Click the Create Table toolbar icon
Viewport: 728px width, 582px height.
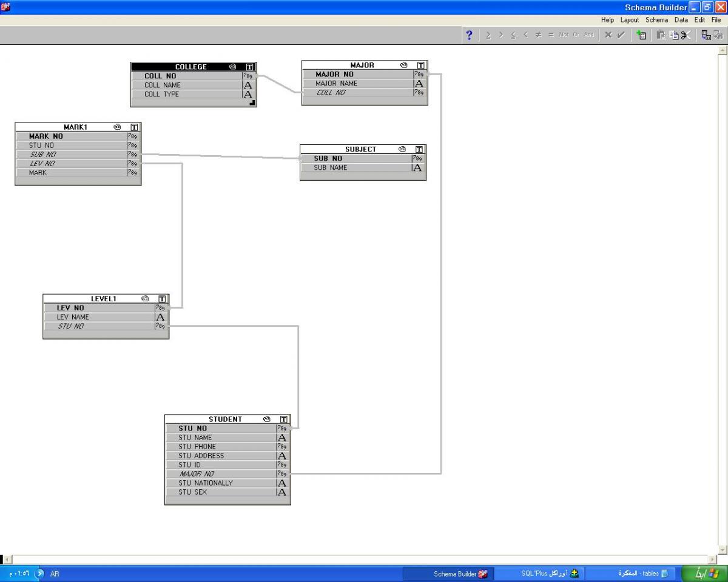(x=641, y=35)
